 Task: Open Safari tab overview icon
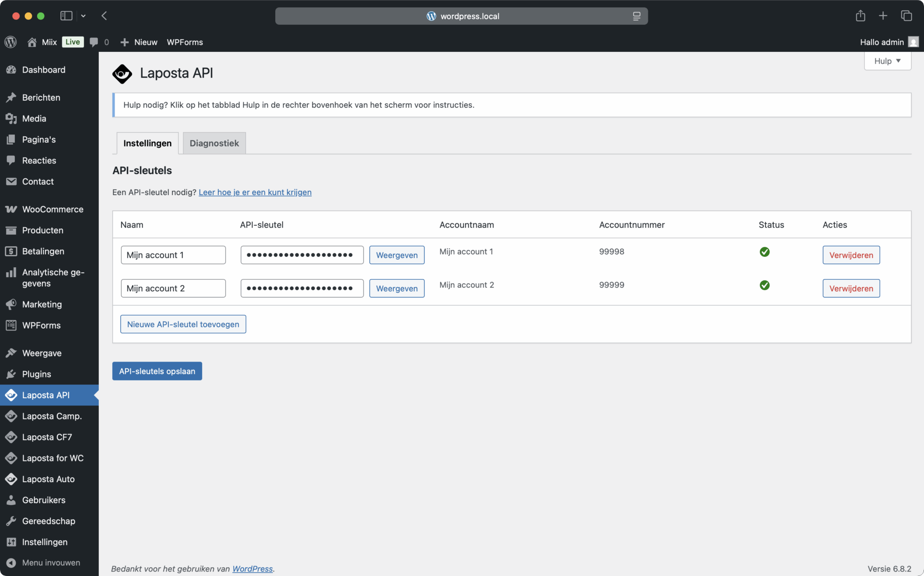click(x=906, y=16)
